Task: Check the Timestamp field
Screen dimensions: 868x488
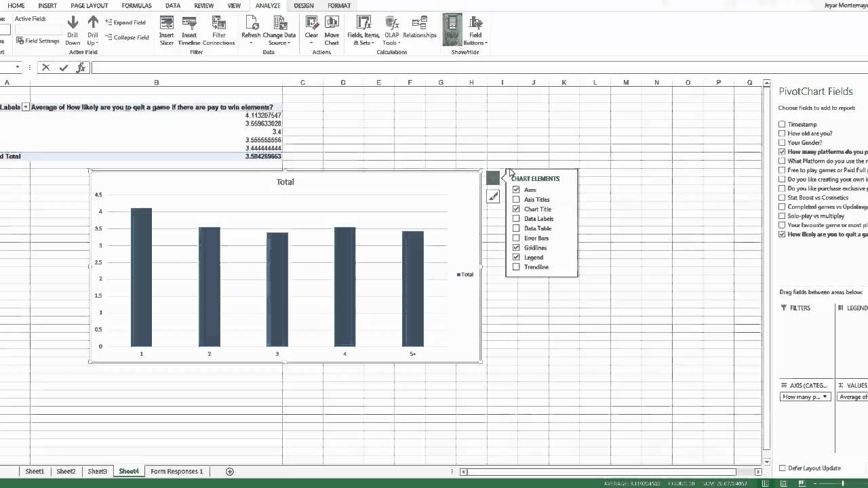Action: pyautogui.click(x=782, y=124)
